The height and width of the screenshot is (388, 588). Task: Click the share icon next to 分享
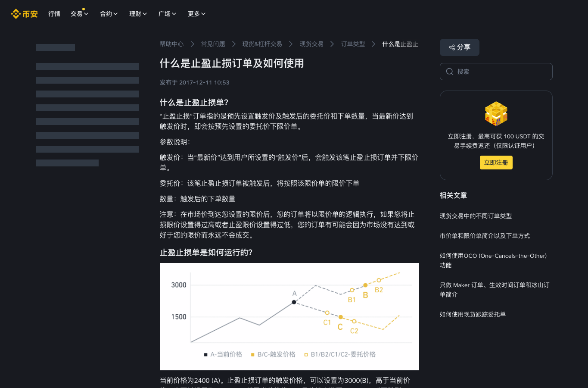pos(452,47)
